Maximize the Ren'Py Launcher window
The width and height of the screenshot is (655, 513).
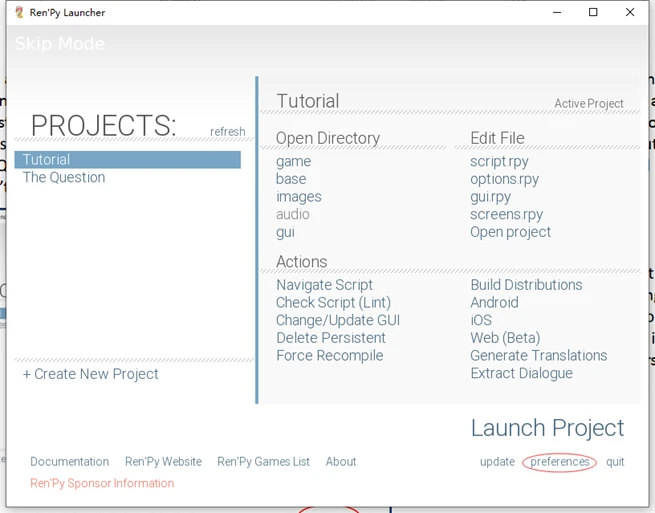(593, 12)
